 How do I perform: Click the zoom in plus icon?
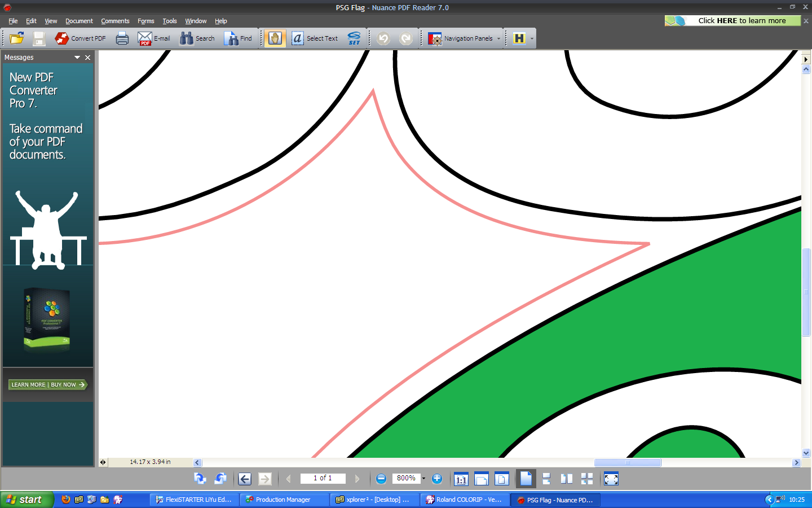[x=437, y=479]
